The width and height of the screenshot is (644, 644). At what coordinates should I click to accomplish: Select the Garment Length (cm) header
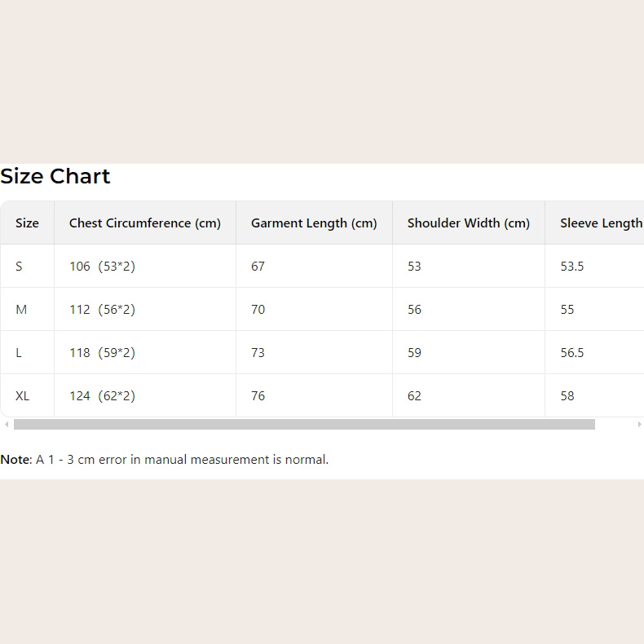click(314, 223)
